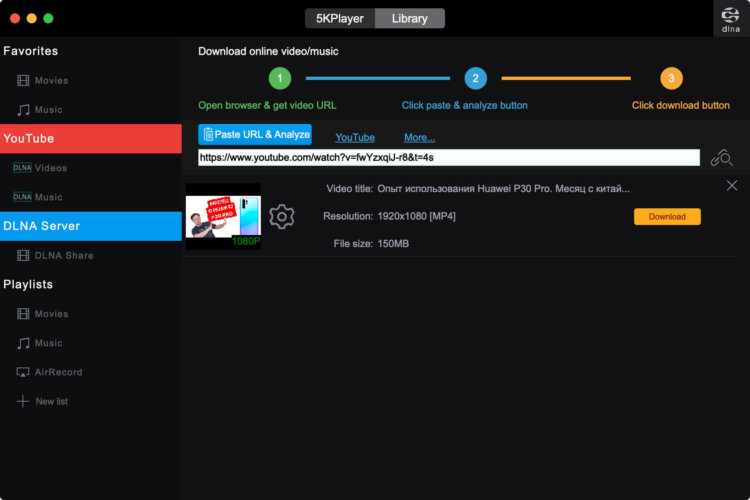Switch to the Library tab
750x500 pixels.
tap(410, 19)
